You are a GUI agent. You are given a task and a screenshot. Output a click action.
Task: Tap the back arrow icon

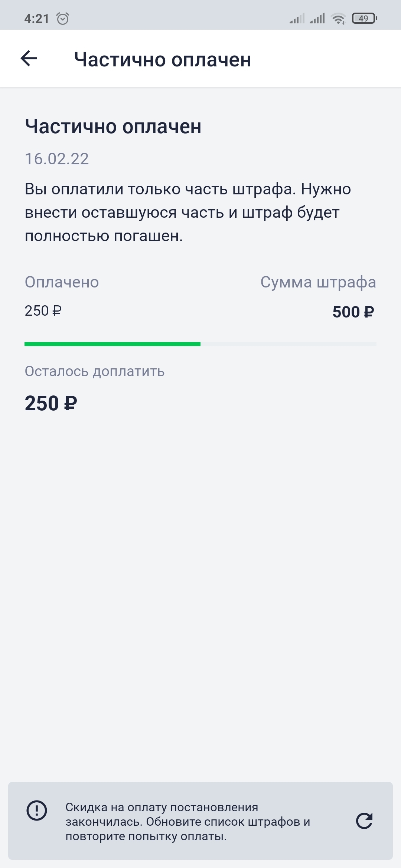[29, 59]
